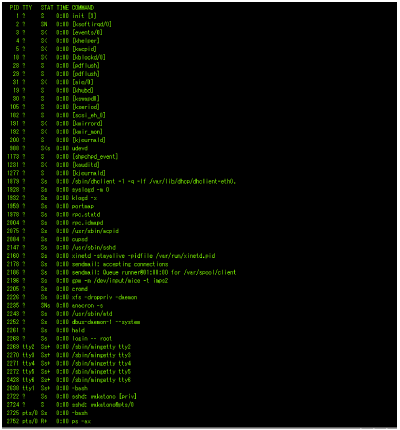Click the PID column header
Screen dimensions: 400x430
click(14, 8)
